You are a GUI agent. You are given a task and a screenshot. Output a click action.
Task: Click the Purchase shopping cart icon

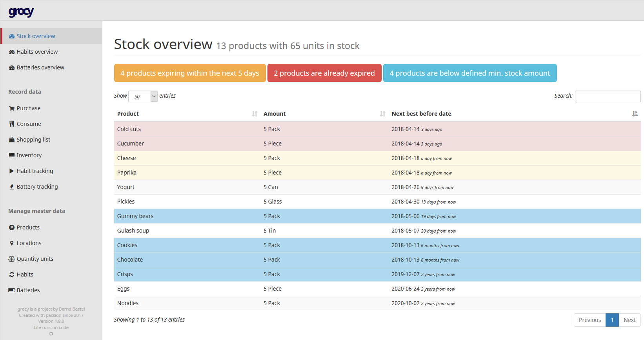[12, 108]
